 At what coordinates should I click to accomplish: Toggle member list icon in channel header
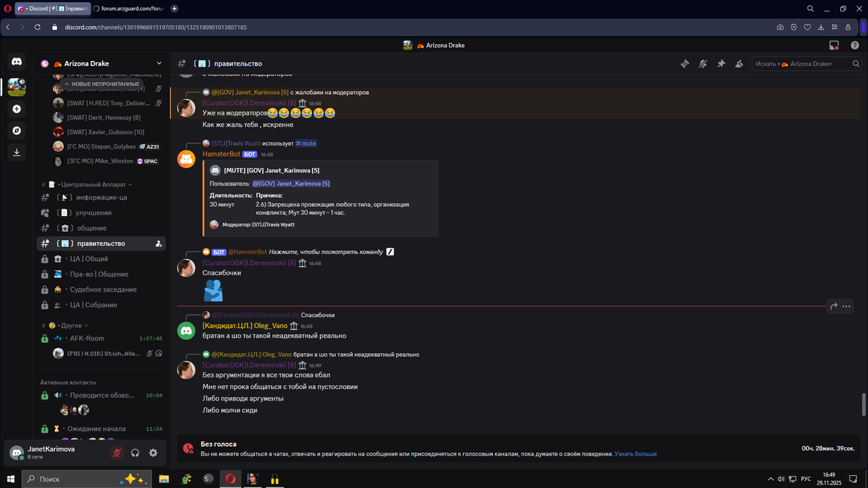tap(739, 64)
